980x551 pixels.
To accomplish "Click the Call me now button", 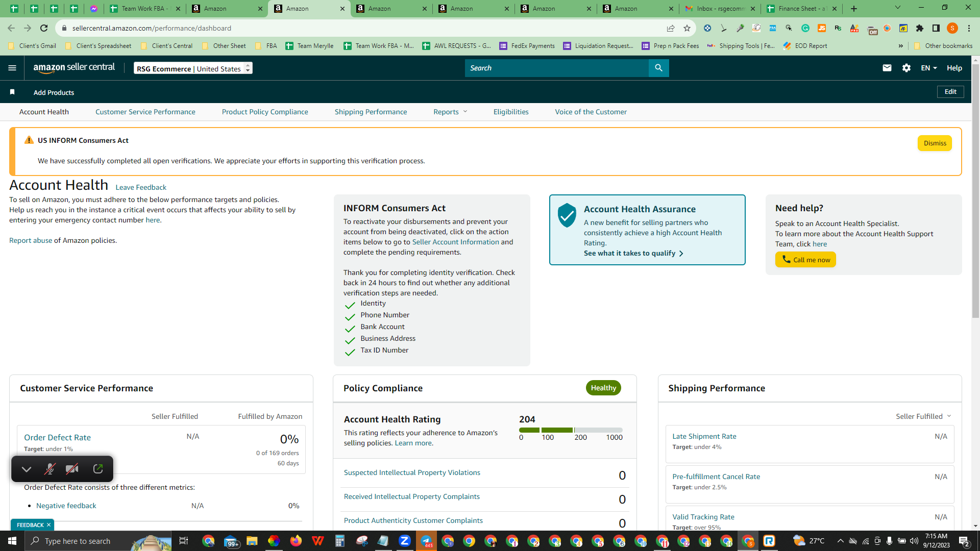I will tap(805, 260).
